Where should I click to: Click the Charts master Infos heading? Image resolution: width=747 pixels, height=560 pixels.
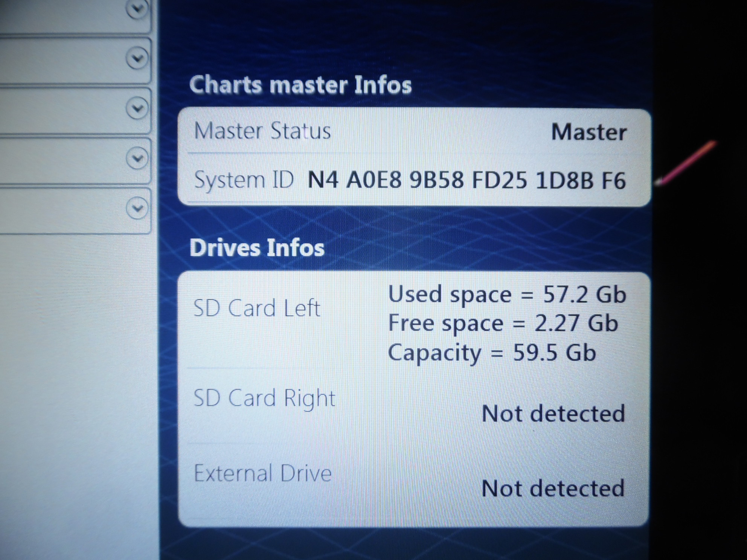[x=300, y=84]
